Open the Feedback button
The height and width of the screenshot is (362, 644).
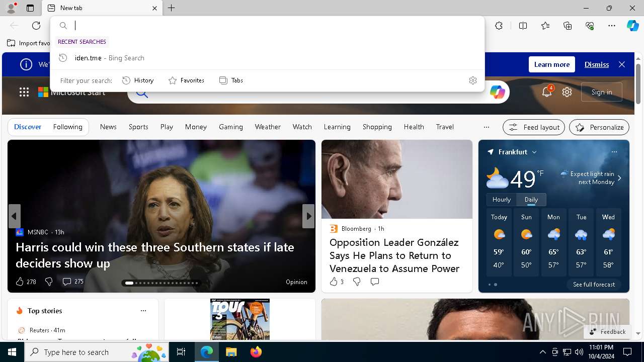[607, 332]
